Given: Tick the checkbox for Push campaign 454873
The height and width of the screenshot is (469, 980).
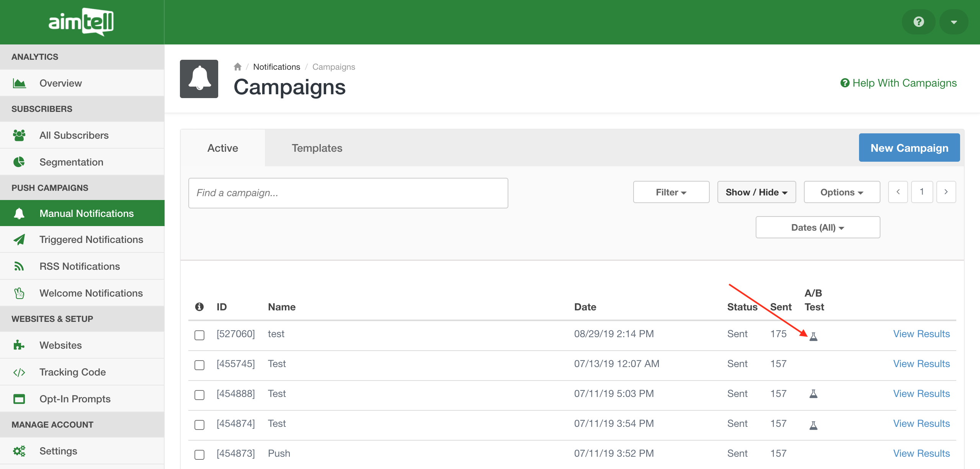Looking at the screenshot, I should pos(199,454).
